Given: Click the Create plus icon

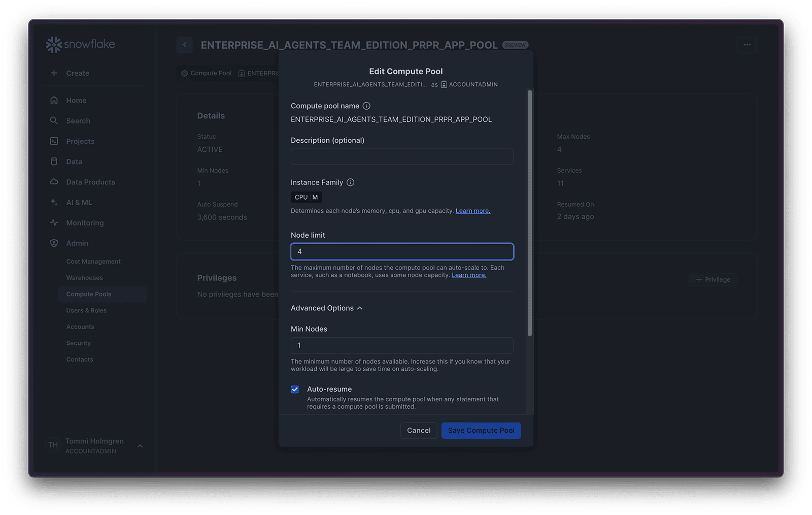Looking at the screenshot, I should tap(54, 73).
